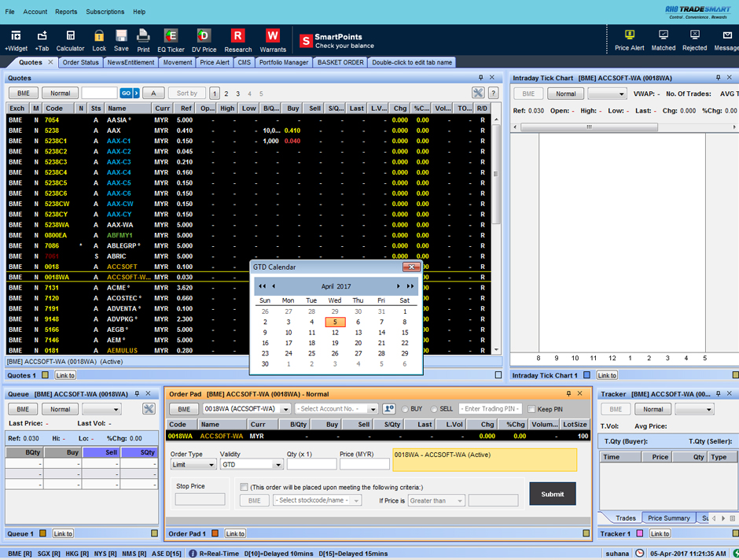Open the 0018WA stock code dropdown
Screen dimensions: 739x560
(x=247, y=409)
